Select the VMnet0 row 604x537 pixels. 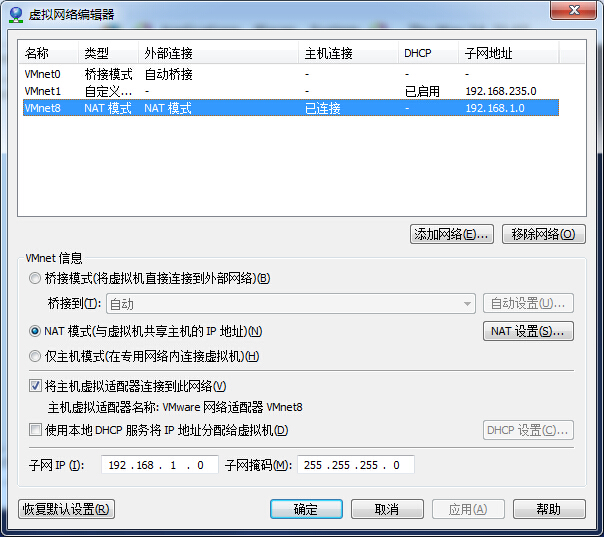[291, 74]
